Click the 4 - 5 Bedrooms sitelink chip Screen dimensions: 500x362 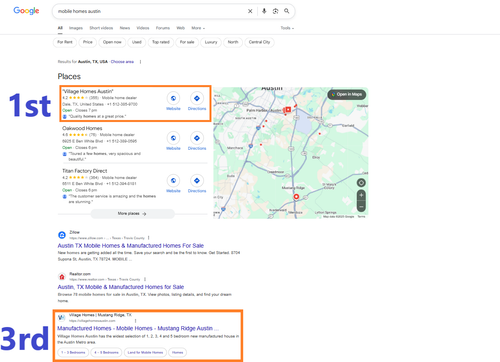coord(106,352)
